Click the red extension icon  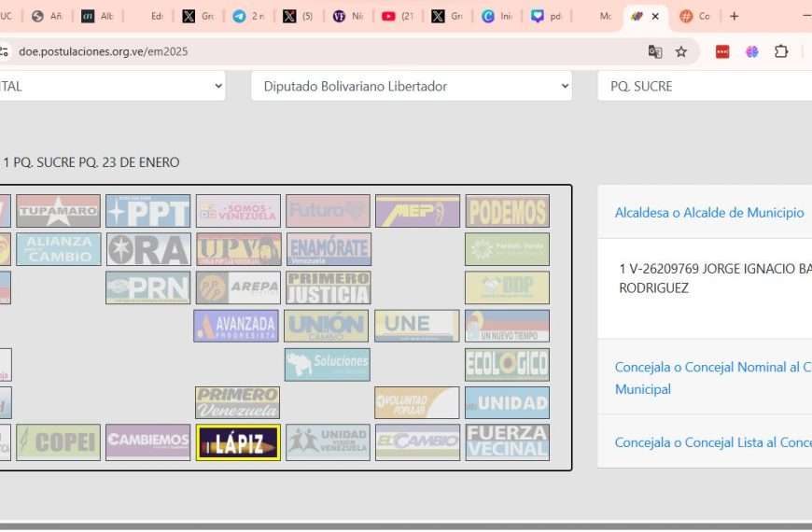722,52
